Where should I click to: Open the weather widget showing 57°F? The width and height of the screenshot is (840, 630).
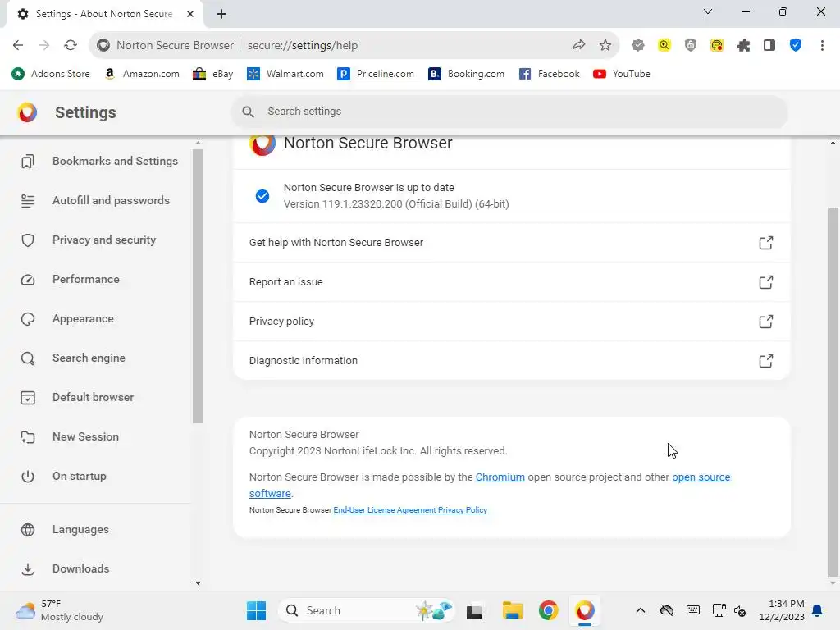(59, 610)
